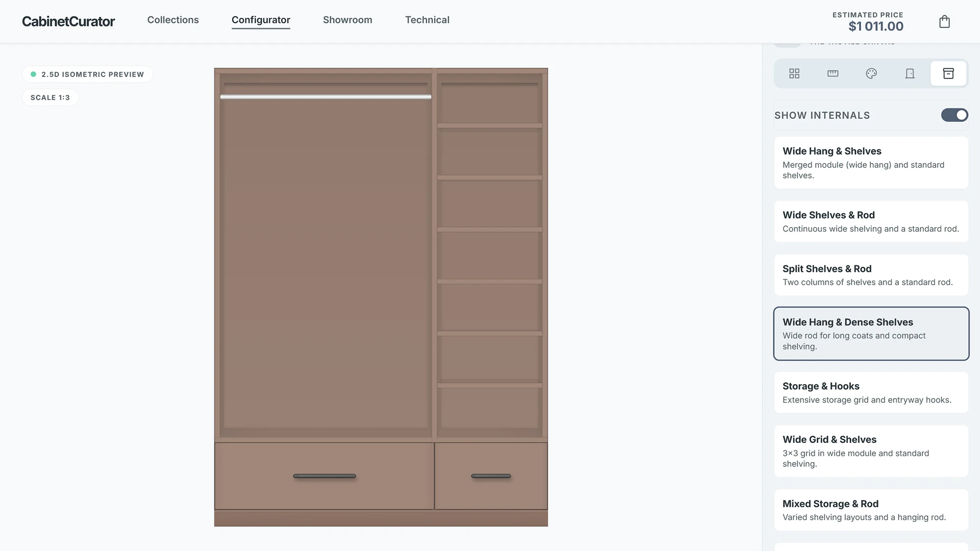This screenshot has width=980, height=551.
Task: Open the Technical menu item
Action: point(427,20)
